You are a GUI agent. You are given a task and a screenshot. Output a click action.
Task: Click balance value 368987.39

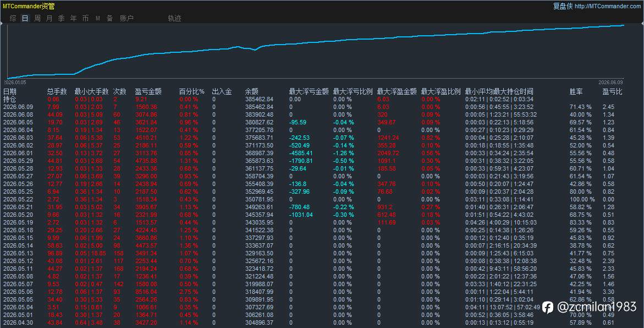[259, 153]
